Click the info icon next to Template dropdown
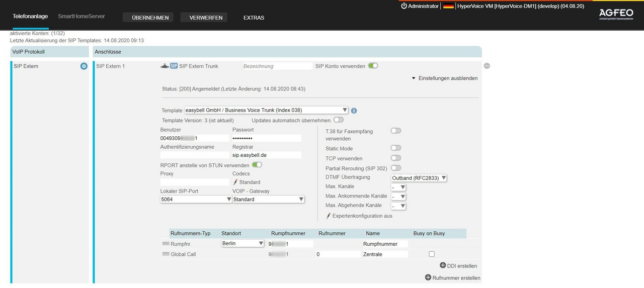The height and width of the screenshot is (288, 644). (x=354, y=111)
